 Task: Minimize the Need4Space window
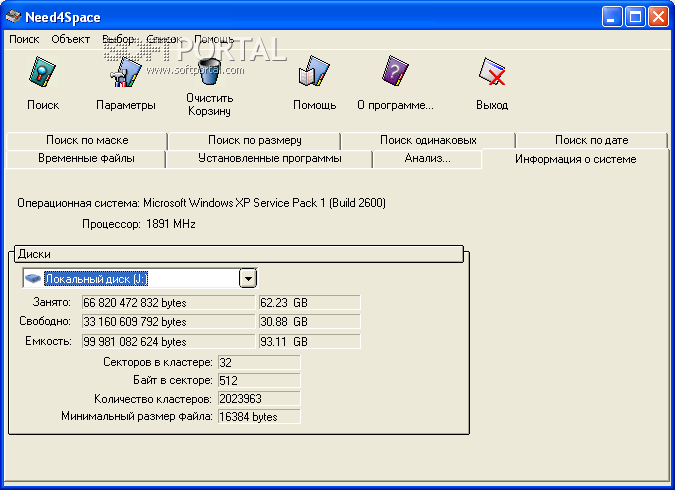pyautogui.click(x=612, y=17)
